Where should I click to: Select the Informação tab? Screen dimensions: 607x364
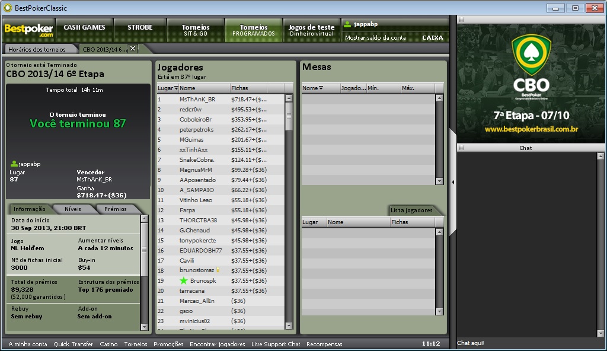[30, 209]
